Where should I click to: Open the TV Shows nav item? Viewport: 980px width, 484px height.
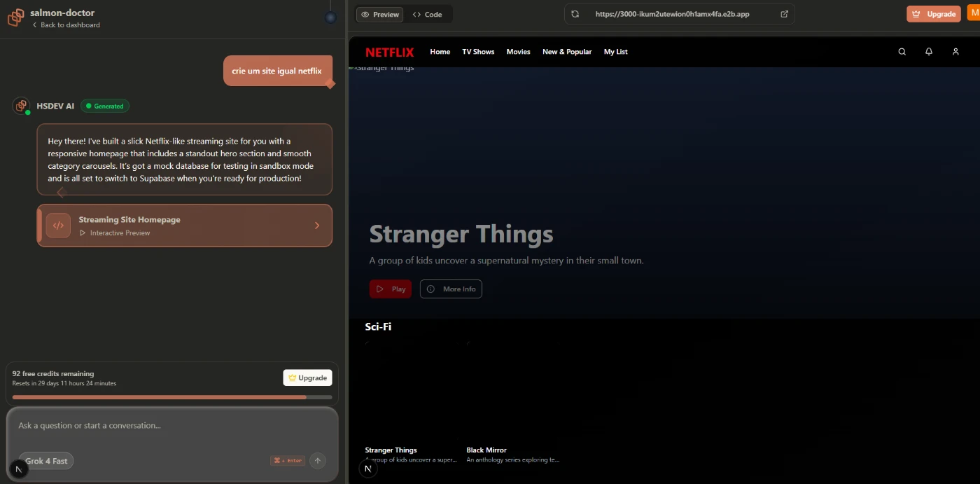coord(478,52)
